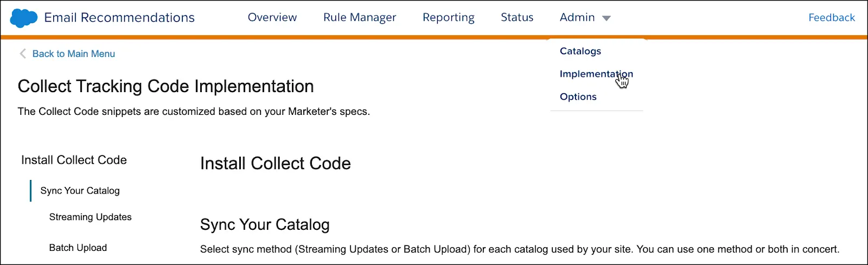Click the back chevron icon beside Back to Main Menu
Viewport: 868px width, 265px height.
(23, 54)
